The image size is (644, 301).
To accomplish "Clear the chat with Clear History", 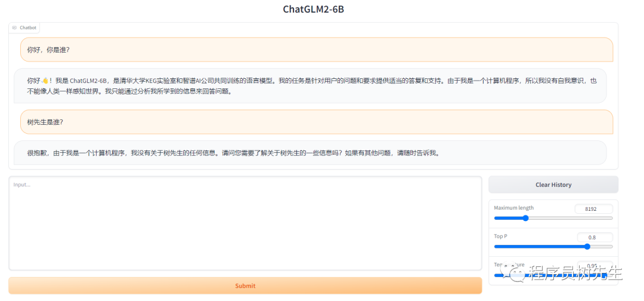I will coord(553,185).
